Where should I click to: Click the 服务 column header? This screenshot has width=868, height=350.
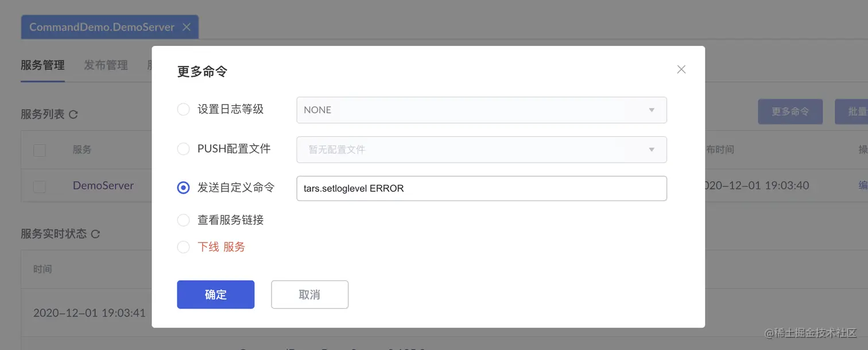[82, 149]
